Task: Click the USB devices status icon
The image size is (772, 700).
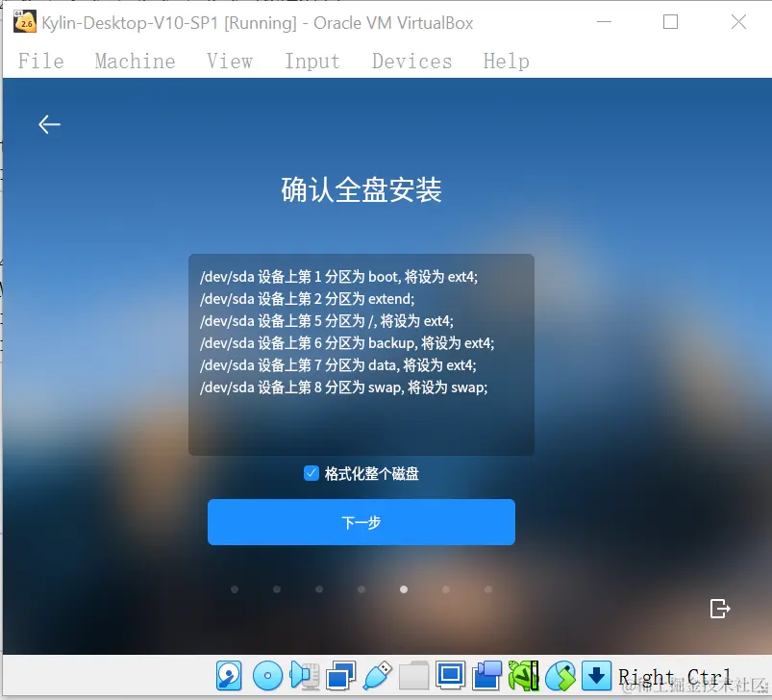Action: [x=375, y=676]
